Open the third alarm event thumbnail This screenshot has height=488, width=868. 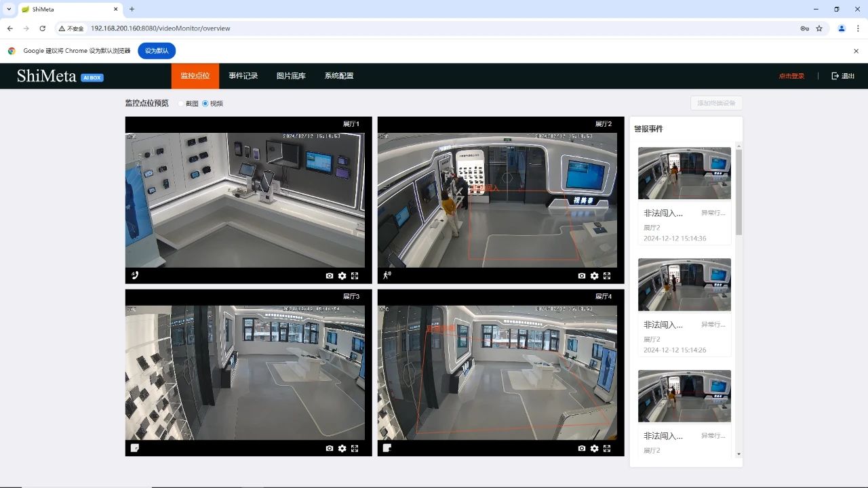click(x=685, y=396)
